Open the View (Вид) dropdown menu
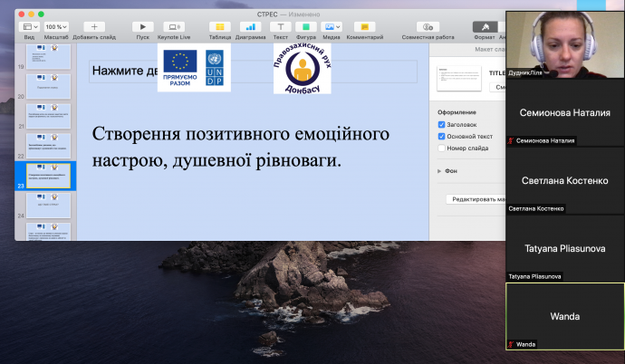Screen dimensions: 625x364 click(x=29, y=27)
